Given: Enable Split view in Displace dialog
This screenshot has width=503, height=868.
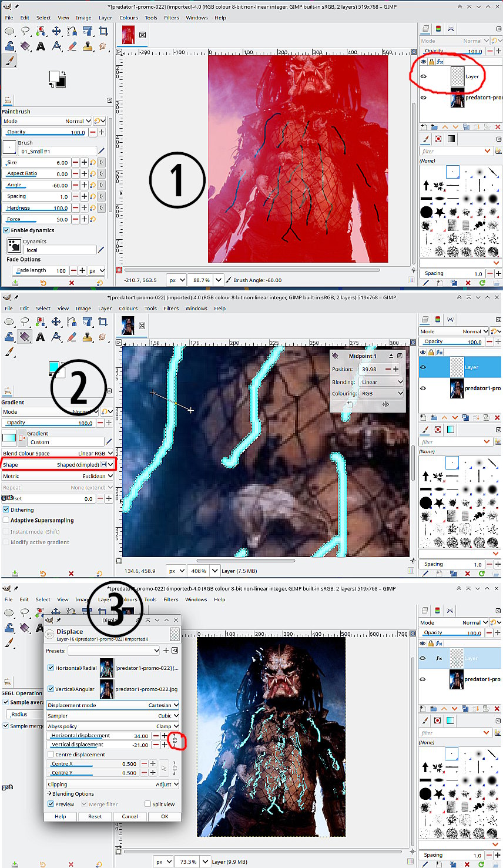Looking at the screenshot, I should 148,804.
